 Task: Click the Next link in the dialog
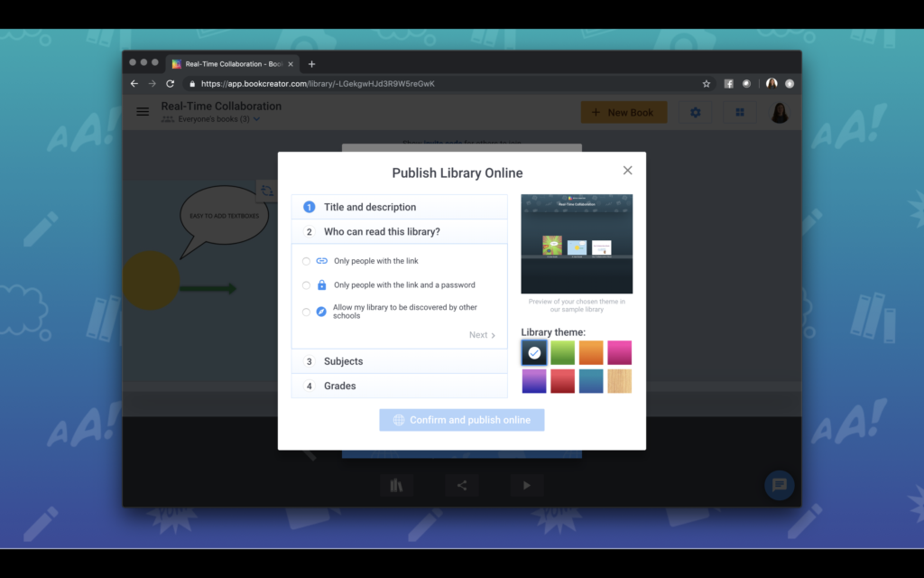click(482, 334)
